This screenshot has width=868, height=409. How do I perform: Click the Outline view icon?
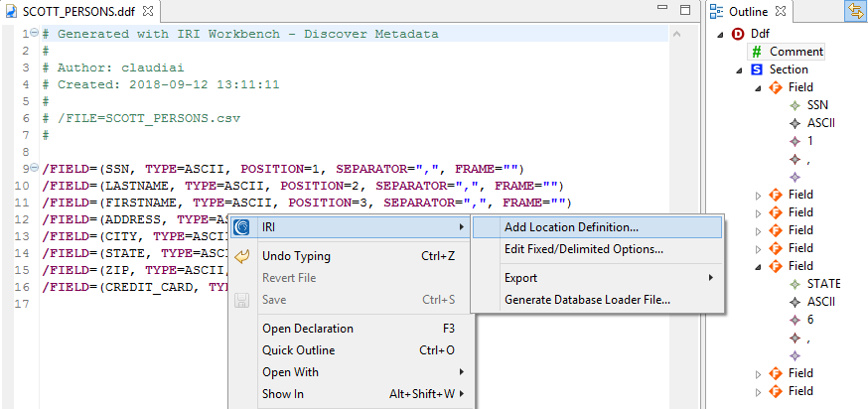(717, 11)
